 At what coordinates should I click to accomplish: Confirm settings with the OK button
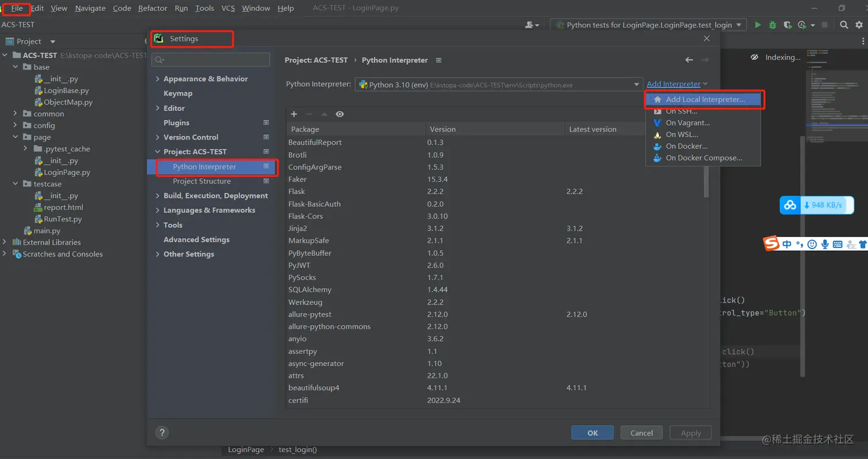point(592,433)
